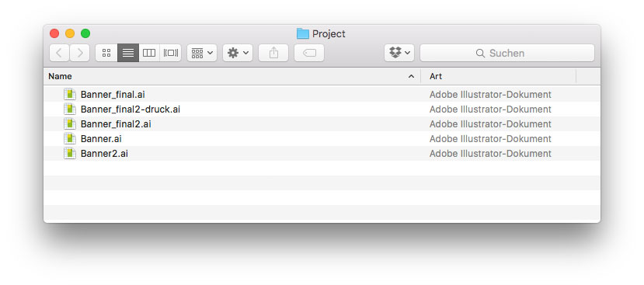Select the Banner_final.ai file

(x=322, y=95)
